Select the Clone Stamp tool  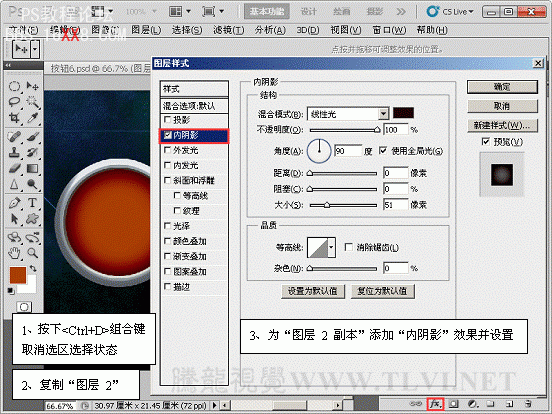14,152
